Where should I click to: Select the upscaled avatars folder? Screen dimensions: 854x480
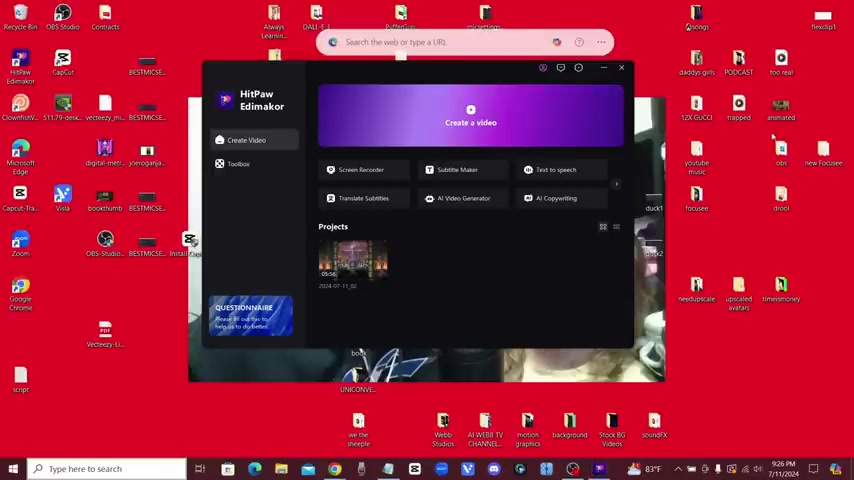click(x=739, y=293)
